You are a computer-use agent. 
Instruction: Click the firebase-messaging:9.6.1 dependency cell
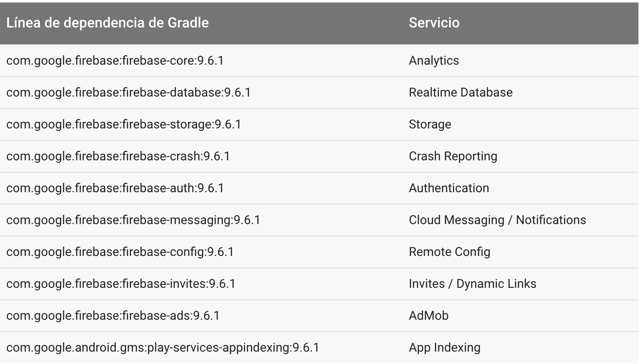point(133,220)
